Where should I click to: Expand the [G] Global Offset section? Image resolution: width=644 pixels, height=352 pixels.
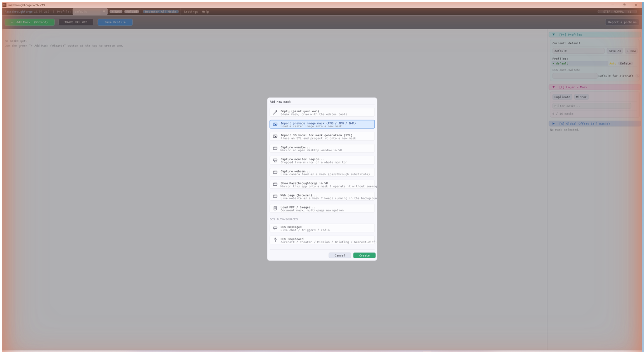click(x=553, y=124)
